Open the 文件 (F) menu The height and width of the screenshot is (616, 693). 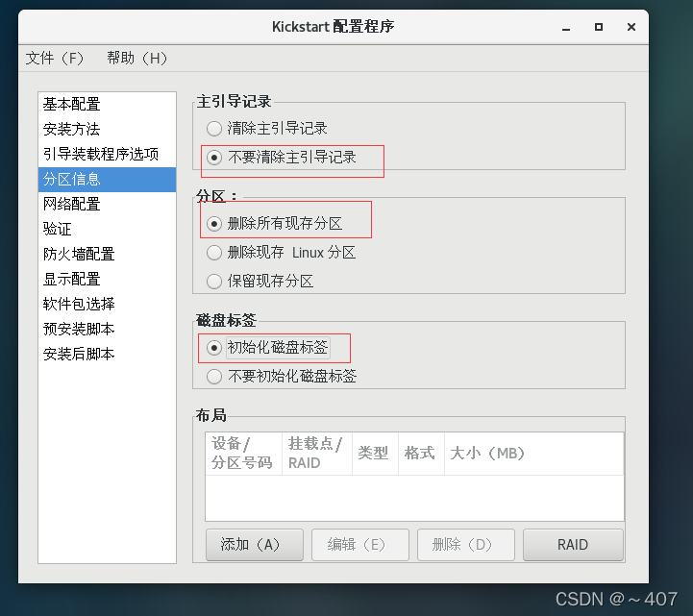pyautogui.click(x=55, y=58)
